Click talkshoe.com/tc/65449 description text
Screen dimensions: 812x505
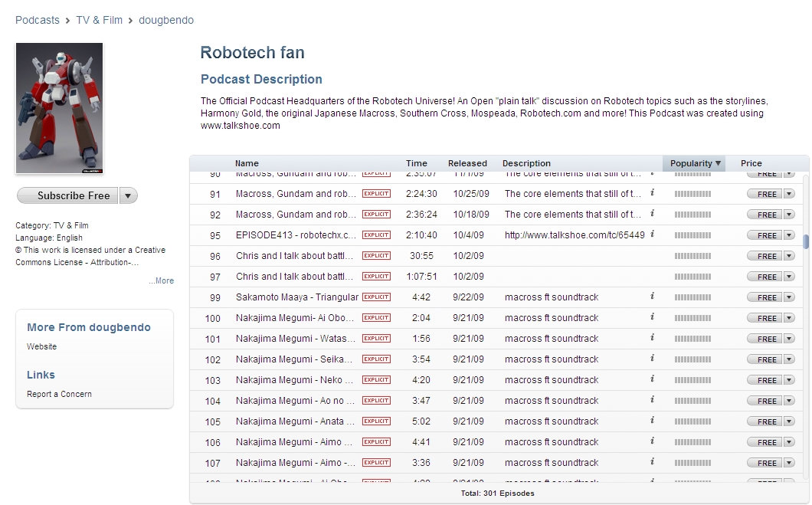pyautogui.click(x=575, y=235)
